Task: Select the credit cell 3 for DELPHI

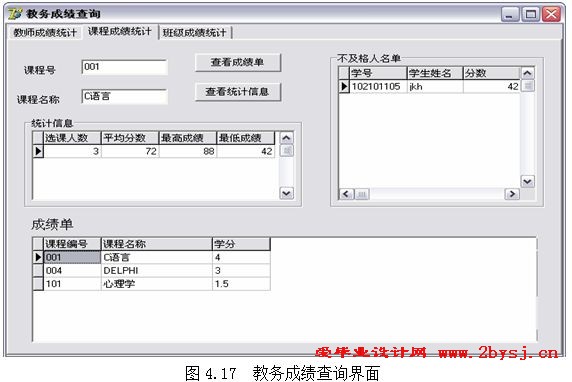Action: click(x=241, y=270)
